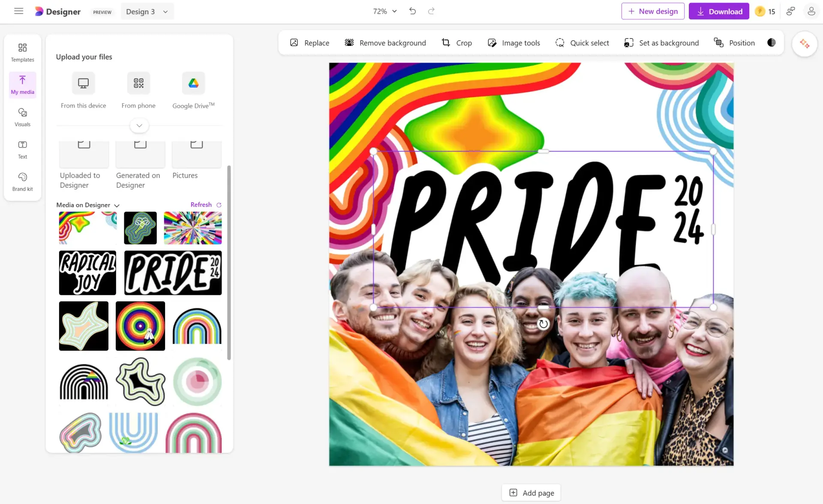The image size is (823, 504).
Task: Click the Add page button
Action: pyautogui.click(x=532, y=492)
